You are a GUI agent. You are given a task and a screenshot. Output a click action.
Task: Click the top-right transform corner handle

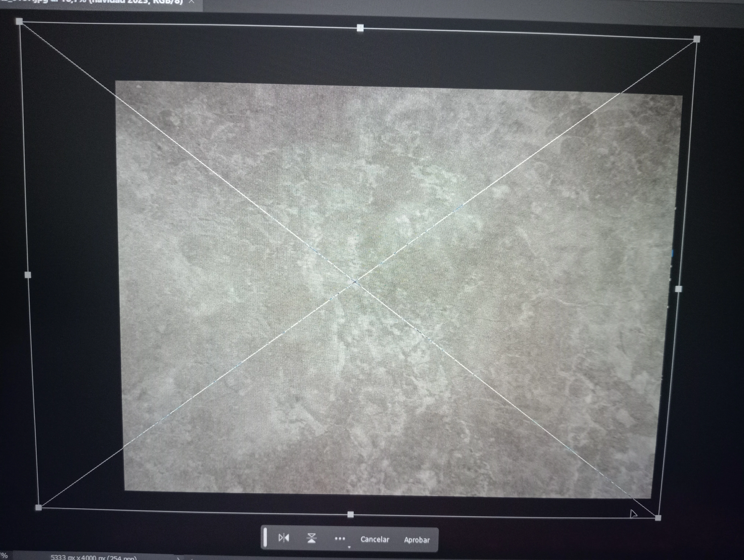point(697,39)
